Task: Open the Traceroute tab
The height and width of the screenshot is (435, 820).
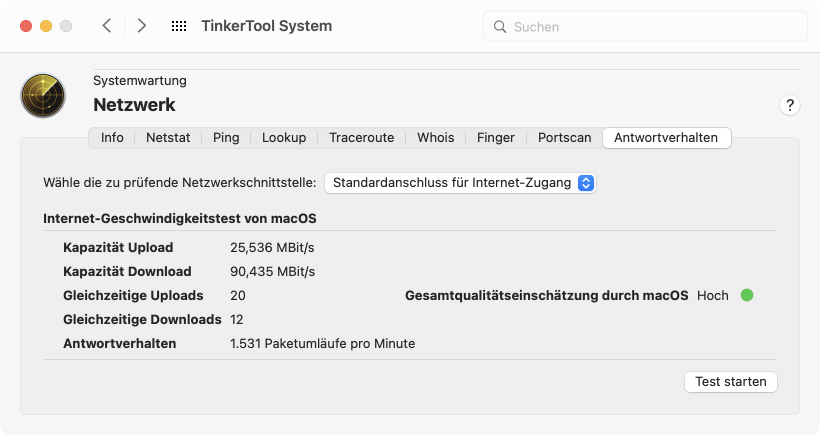Action: pyautogui.click(x=361, y=138)
